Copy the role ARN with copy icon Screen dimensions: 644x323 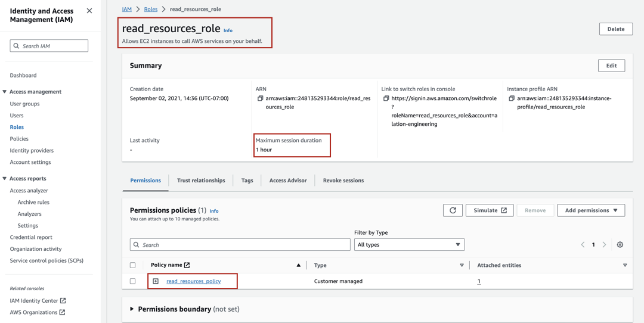(x=260, y=99)
